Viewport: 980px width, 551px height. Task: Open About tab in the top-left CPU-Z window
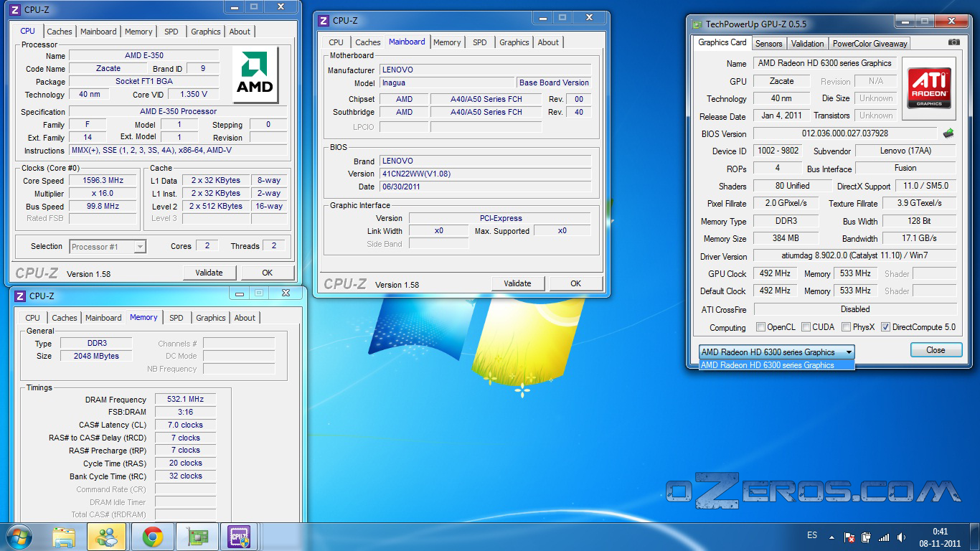click(x=240, y=32)
